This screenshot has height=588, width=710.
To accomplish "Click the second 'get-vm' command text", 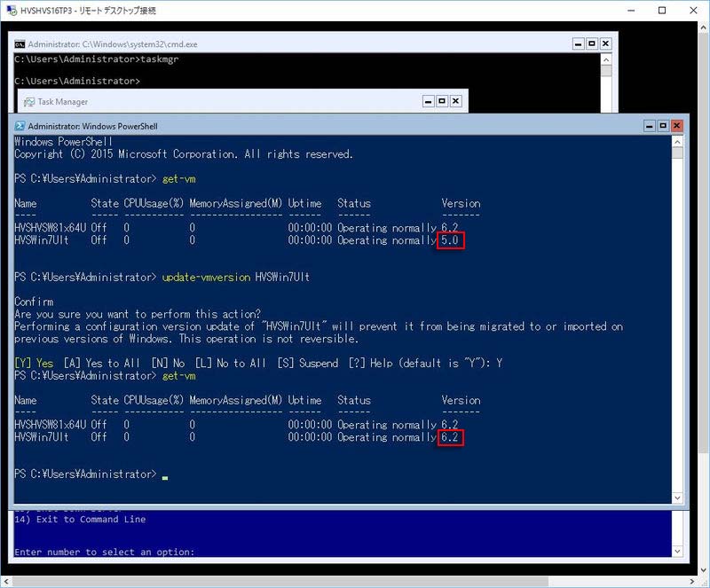I will 179,376.
